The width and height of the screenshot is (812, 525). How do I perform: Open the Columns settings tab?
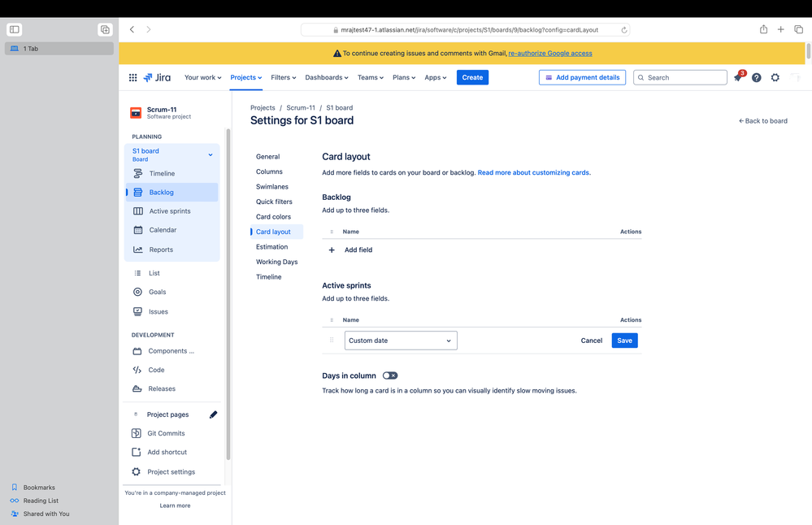tap(269, 172)
